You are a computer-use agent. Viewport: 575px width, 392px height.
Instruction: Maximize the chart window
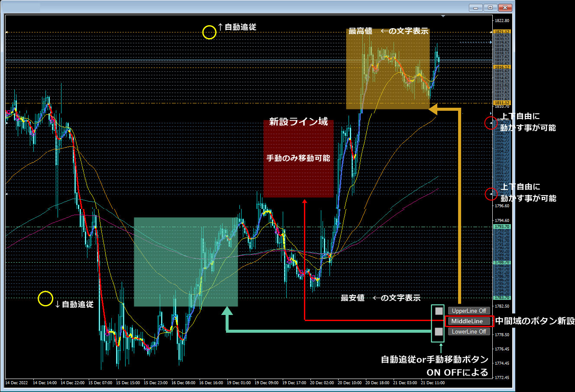(x=490, y=7)
